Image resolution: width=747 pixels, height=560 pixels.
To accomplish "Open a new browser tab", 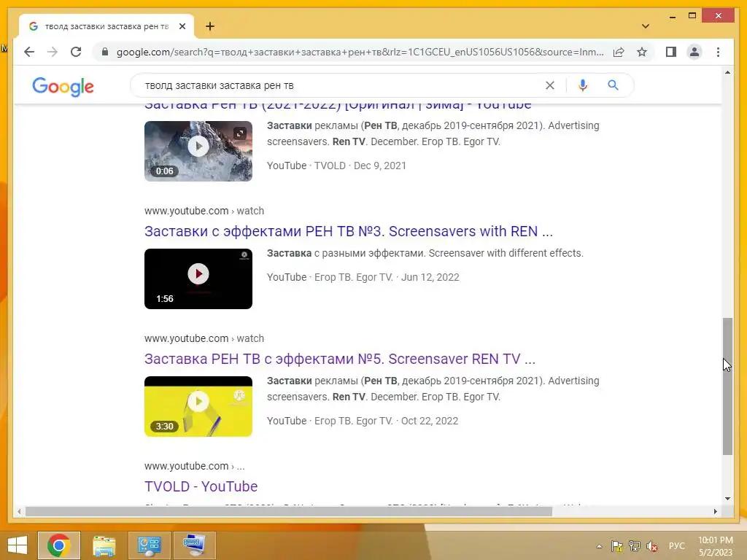I will [210, 26].
